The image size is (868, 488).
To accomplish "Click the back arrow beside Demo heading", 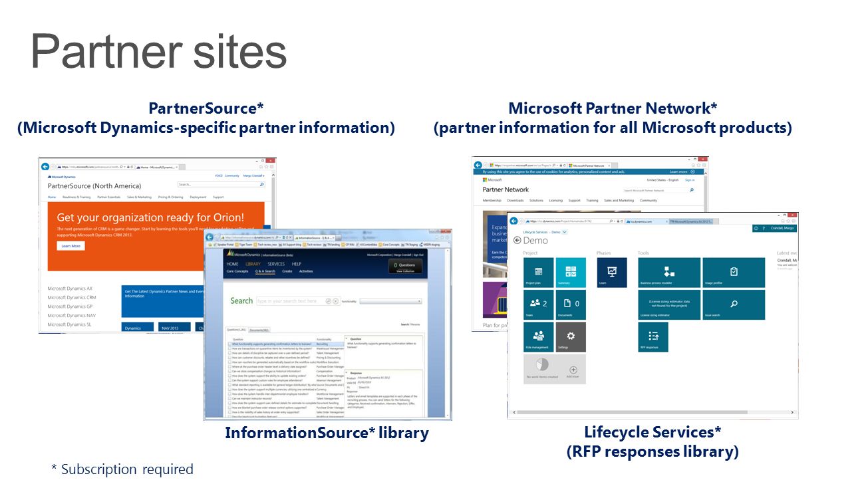I will (517, 240).
